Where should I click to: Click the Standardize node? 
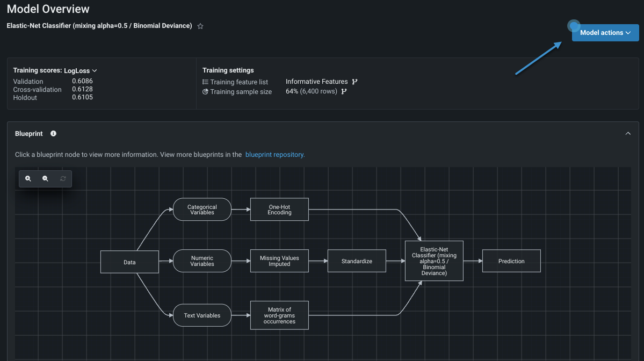357,261
